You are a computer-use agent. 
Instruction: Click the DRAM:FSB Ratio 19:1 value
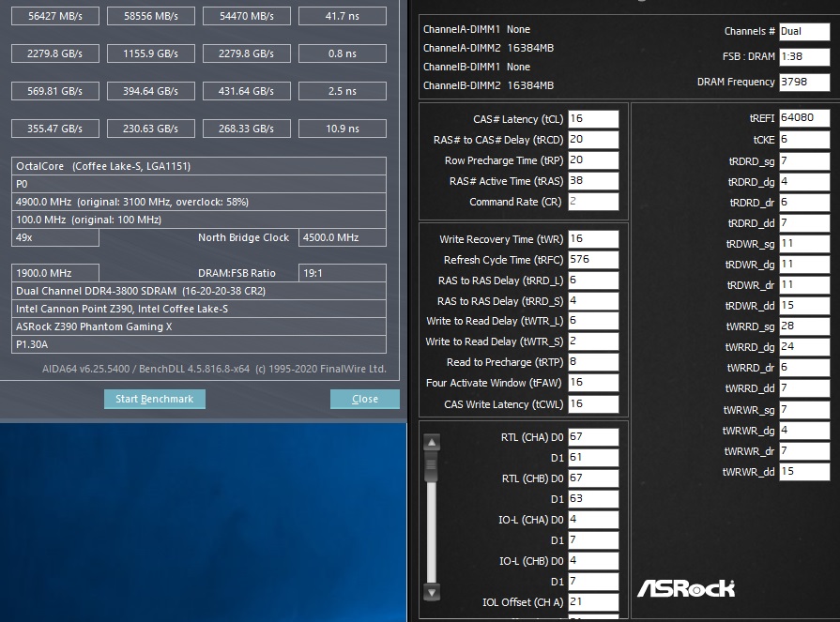(343, 273)
